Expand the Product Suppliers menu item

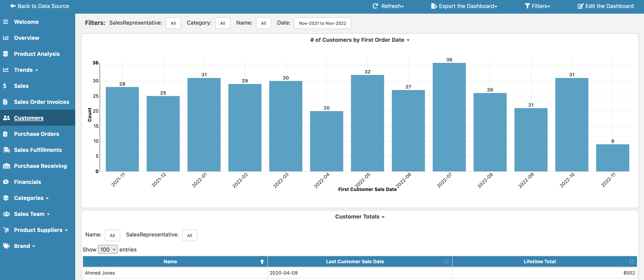tap(41, 230)
